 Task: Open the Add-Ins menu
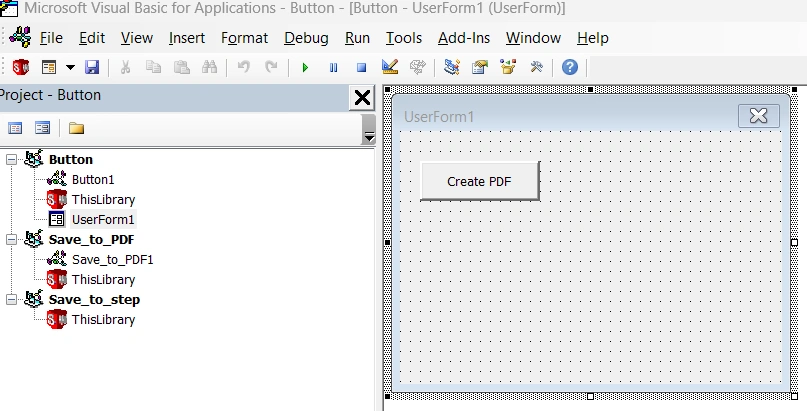pyautogui.click(x=464, y=38)
